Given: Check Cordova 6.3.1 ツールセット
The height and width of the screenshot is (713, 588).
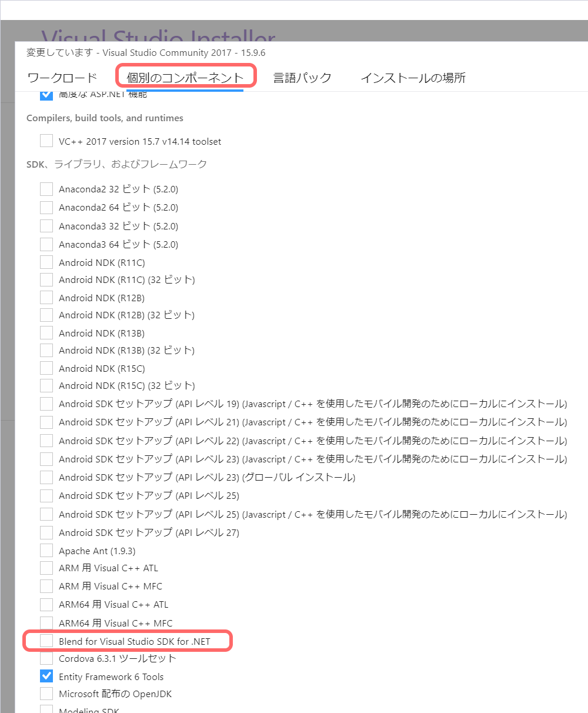Looking at the screenshot, I should pos(46,658).
